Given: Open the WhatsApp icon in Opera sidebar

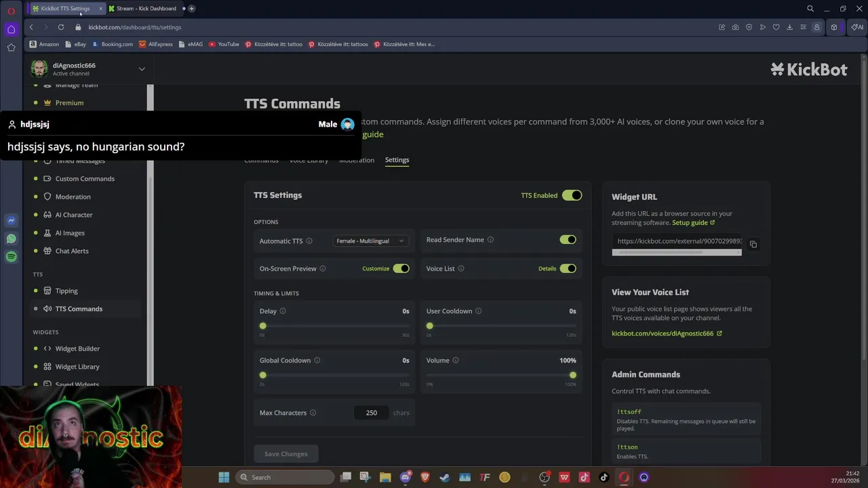Looking at the screenshot, I should (x=11, y=239).
